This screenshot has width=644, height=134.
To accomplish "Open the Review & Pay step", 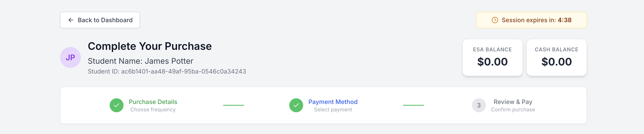I will tap(513, 102).
